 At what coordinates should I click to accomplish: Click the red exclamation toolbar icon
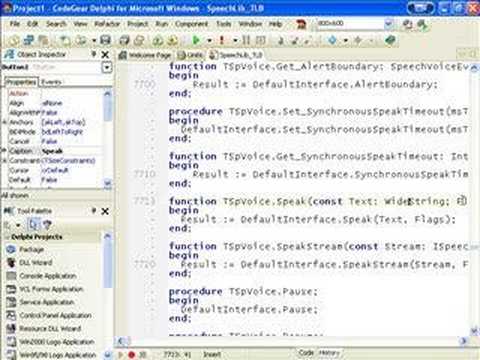[222, 41]
